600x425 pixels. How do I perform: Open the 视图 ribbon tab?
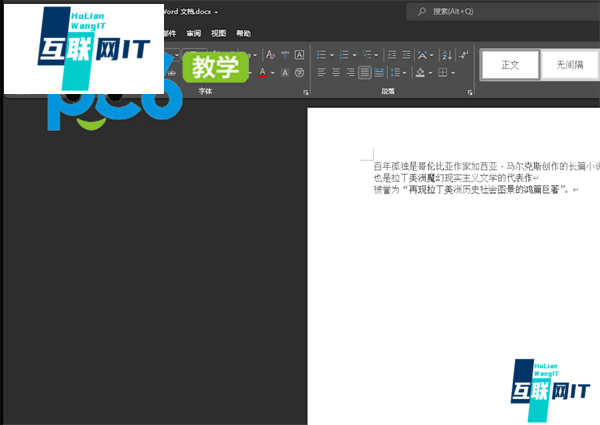(x=218, y=33)
